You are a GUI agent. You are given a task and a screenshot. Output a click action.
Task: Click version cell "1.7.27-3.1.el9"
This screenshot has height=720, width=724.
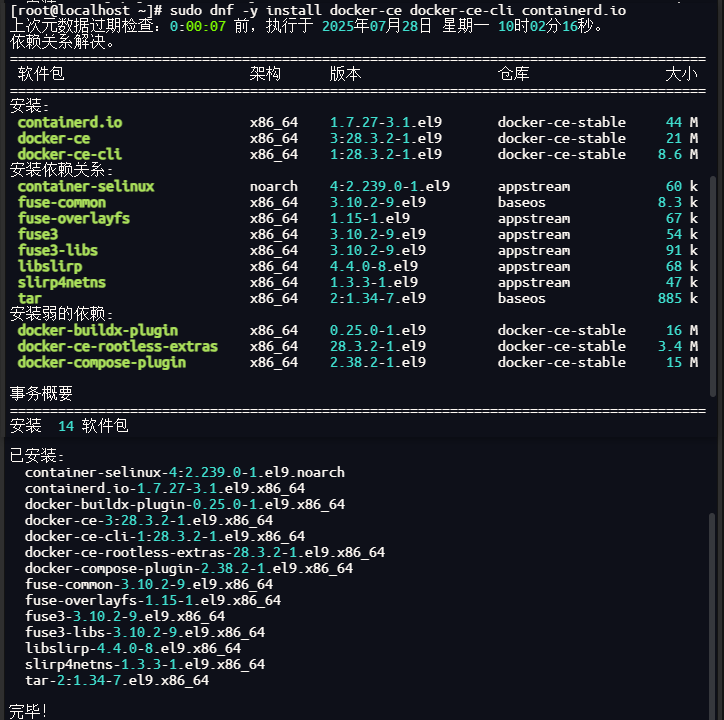(x=386, y=122)
